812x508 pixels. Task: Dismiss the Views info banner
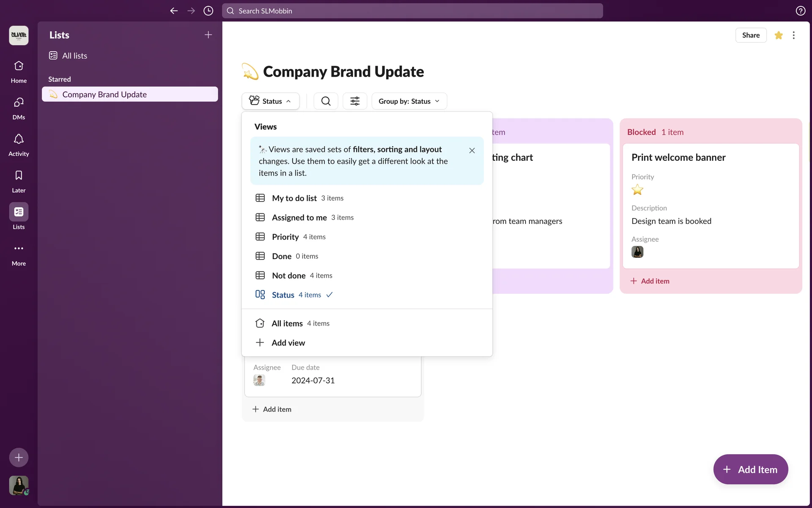point(472,151)
